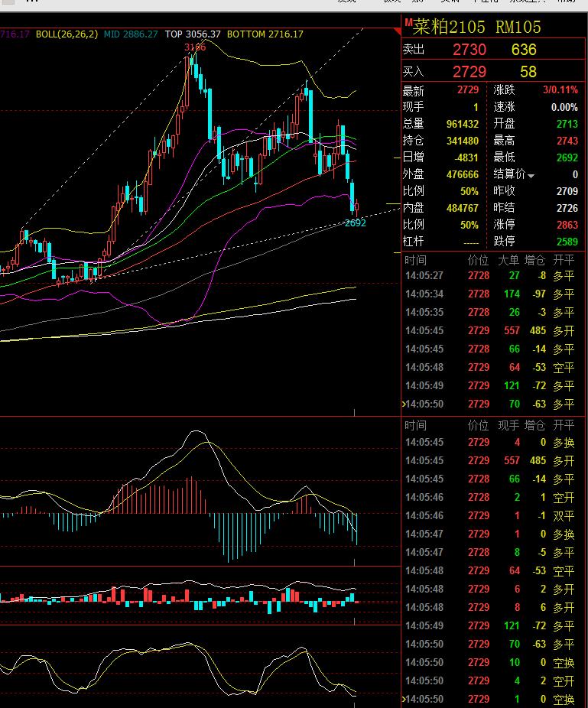Click the 跌停 limit-down value 2589
Viewport: 588px width, 708px height.
(x=567, y=242)
